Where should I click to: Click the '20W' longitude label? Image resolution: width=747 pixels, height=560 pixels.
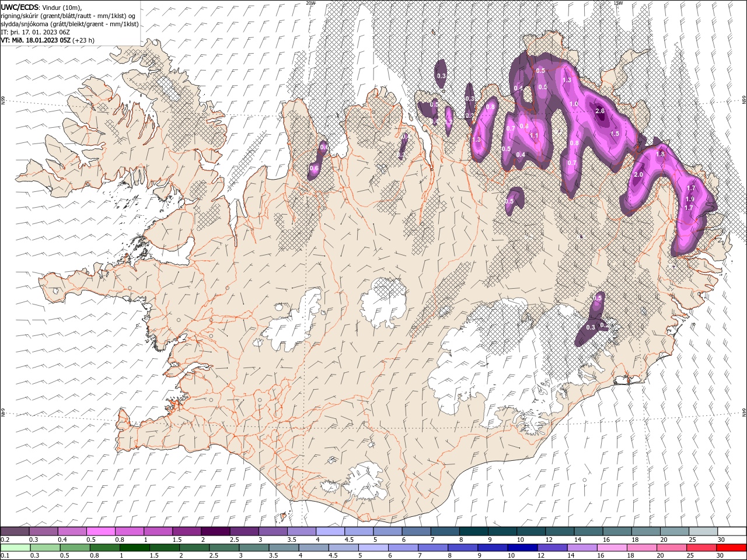pyautogui.click(x=310, y=3)
